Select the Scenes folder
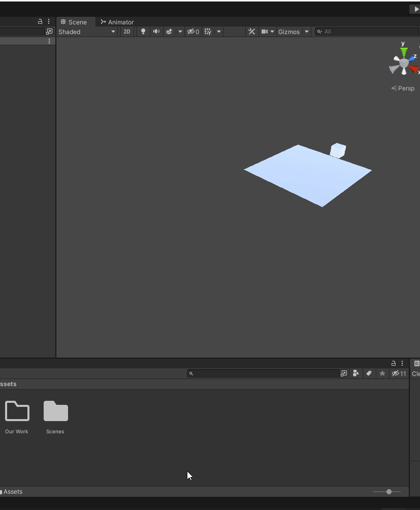Image resolution: width=420 pixels, height=510 pixels. 55,411
